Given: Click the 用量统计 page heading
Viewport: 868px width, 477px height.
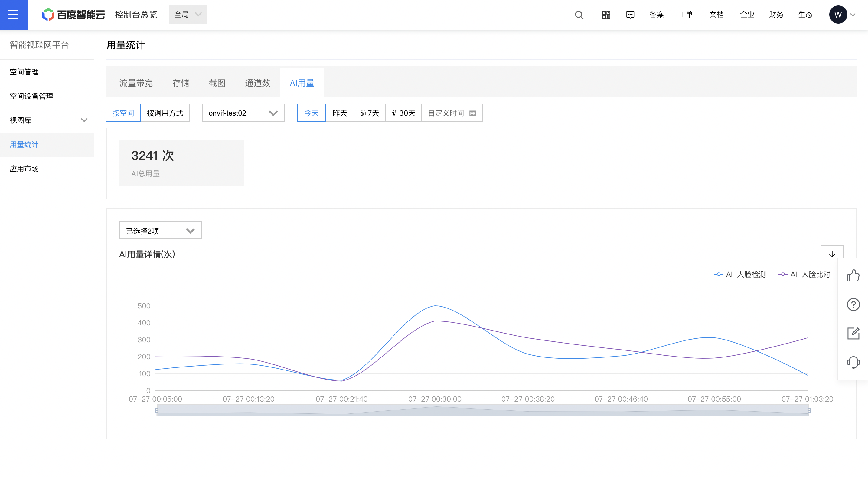Looking at the screenshot, I should [126, 45].
